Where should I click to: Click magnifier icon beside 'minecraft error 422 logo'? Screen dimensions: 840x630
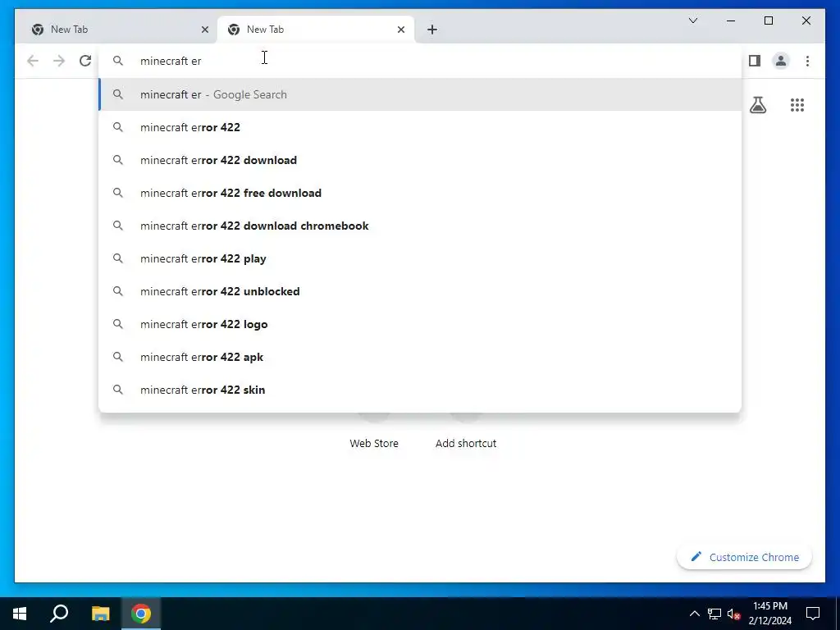(x=118, y=324)
